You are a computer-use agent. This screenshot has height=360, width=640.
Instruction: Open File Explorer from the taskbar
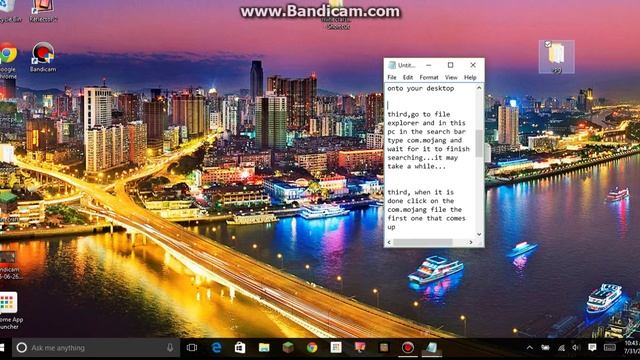click(264, 348)
